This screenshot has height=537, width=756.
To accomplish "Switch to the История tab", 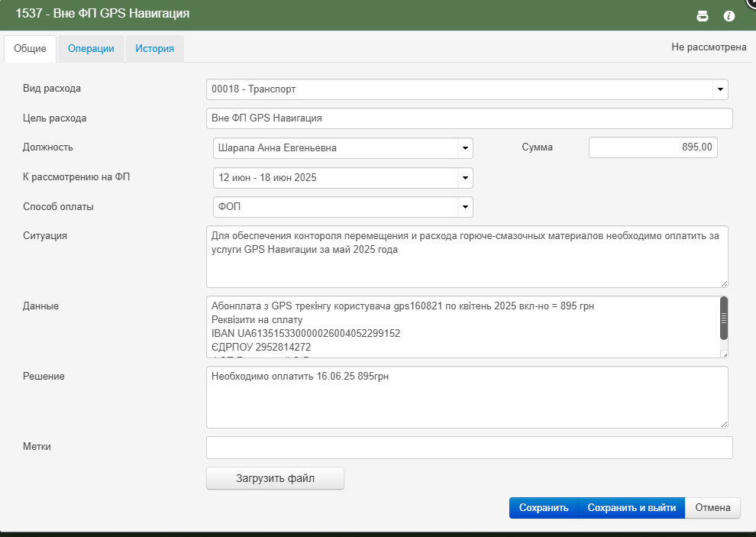I will (155, 49).
